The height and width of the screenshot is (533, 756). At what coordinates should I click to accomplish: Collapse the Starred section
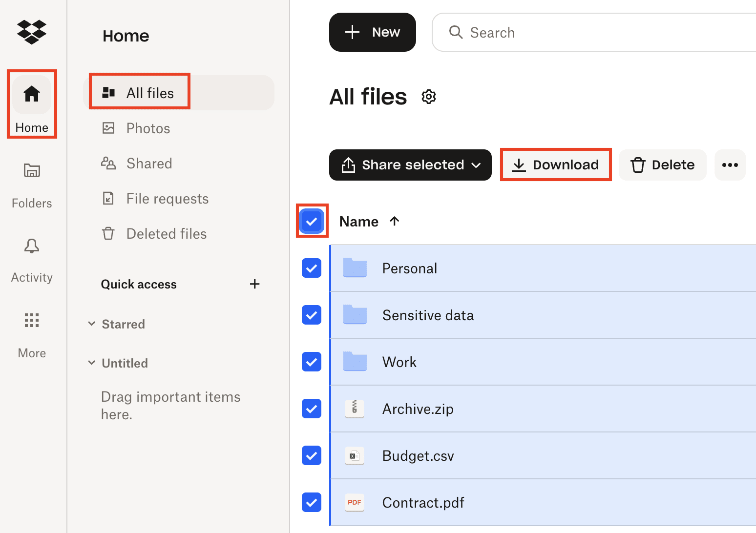click(x=92, y=324)
